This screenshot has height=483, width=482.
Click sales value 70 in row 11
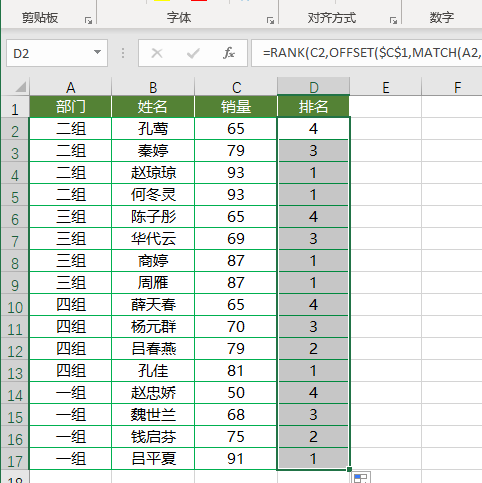click(x=236, y=327)
